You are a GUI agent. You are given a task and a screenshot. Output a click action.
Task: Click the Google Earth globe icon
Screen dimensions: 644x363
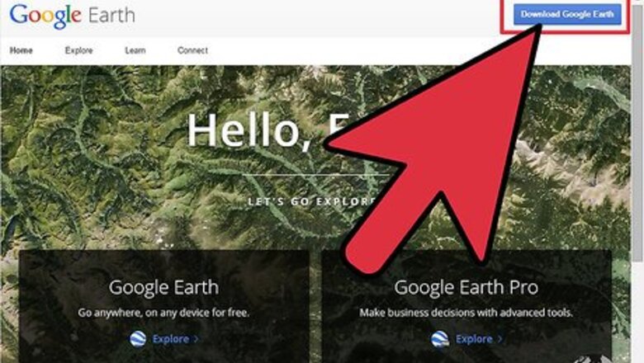pos(138,339)
